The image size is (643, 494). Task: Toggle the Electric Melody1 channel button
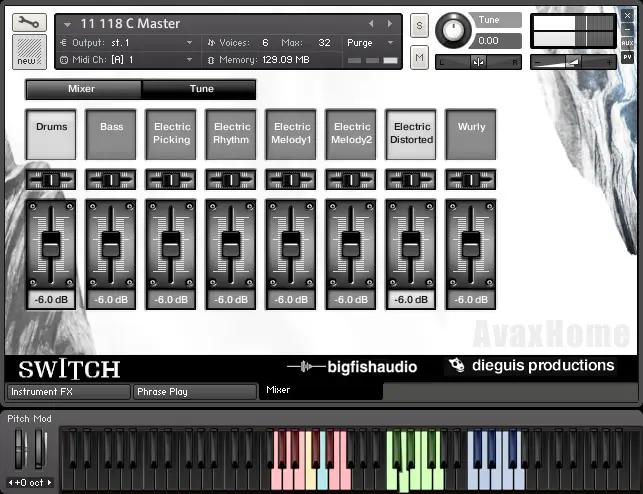pos(291,134)
